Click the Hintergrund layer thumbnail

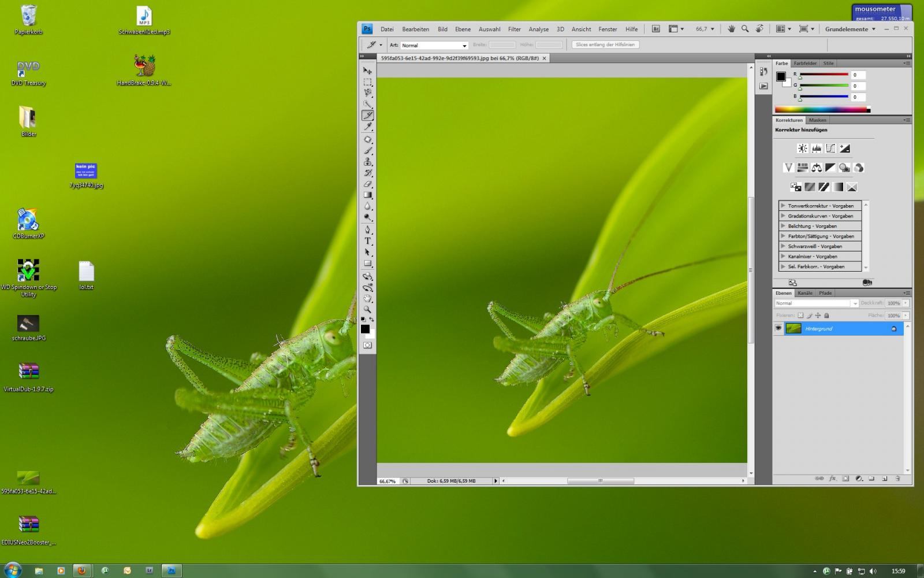click(793, 328)
